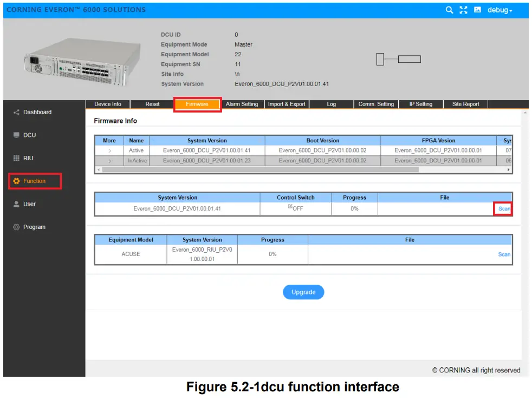Click the page scrollbar up arrow
Viewport: 532px width, 400px height.
(x=525, y=113)
